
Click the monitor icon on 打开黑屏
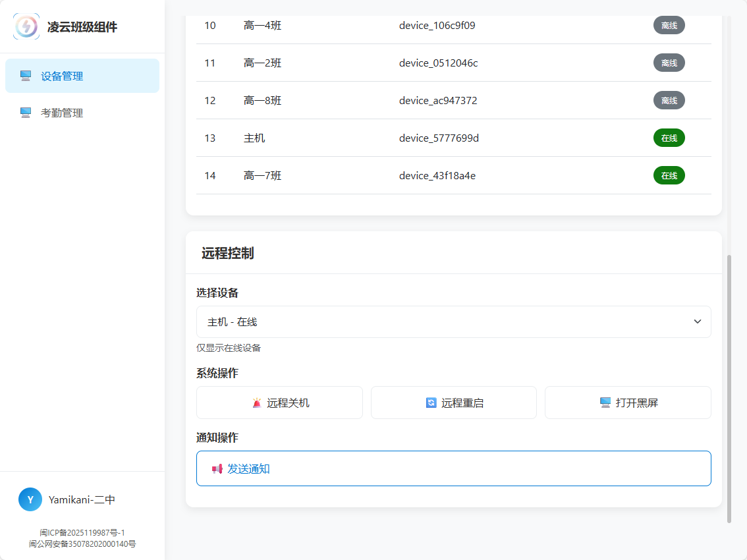point(605,403)
